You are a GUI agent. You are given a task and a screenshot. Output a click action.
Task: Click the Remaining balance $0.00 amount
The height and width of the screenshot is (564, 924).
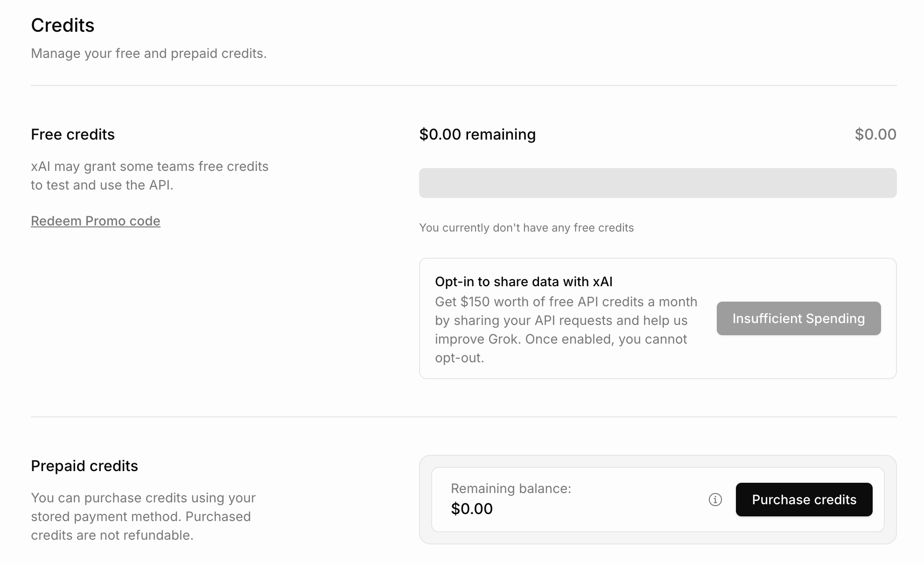pyautogui.click(x=472, y=508)
